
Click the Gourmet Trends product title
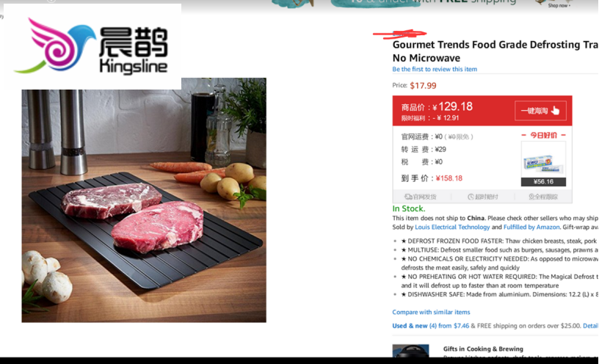pos(495,51)
